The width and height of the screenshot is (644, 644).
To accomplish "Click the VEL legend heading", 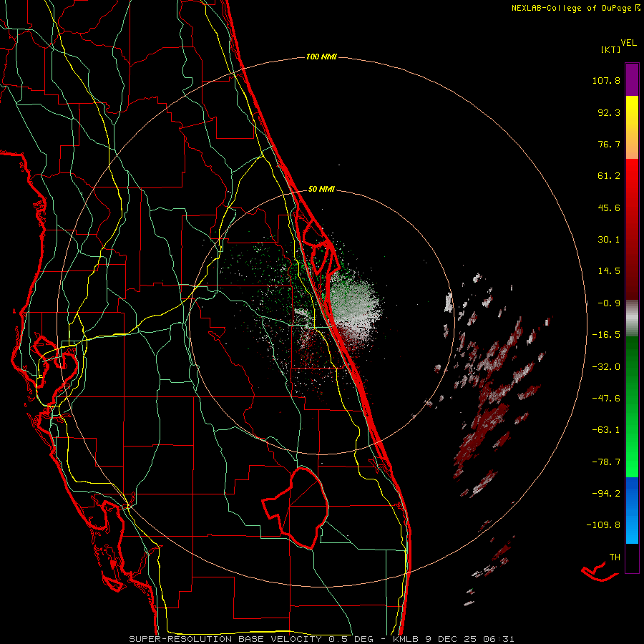I will 628,43.
